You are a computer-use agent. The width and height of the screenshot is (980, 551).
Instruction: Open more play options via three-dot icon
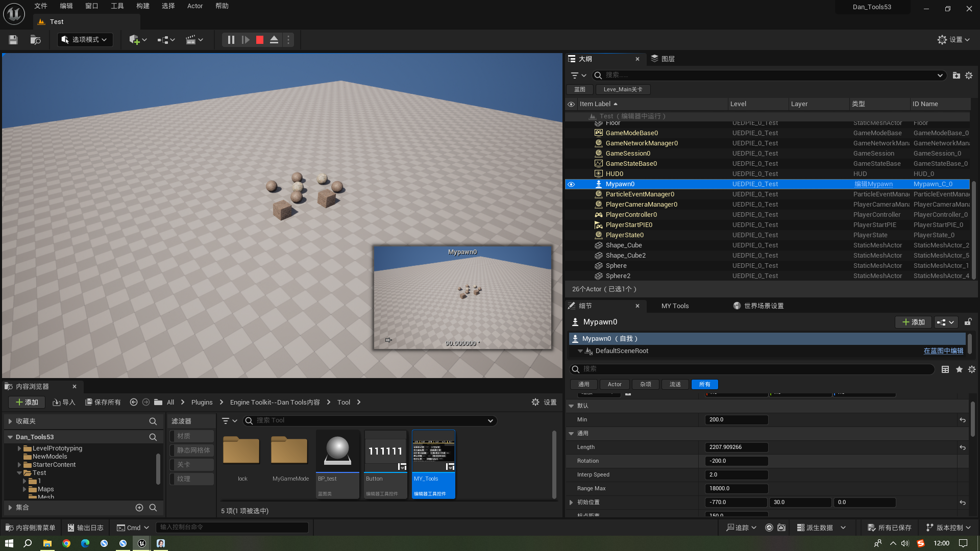(288, 40)
